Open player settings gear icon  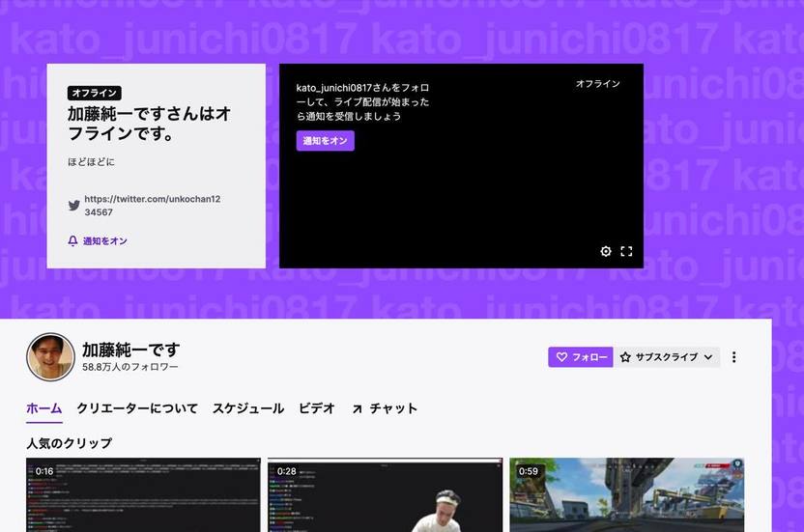(606, 251)
